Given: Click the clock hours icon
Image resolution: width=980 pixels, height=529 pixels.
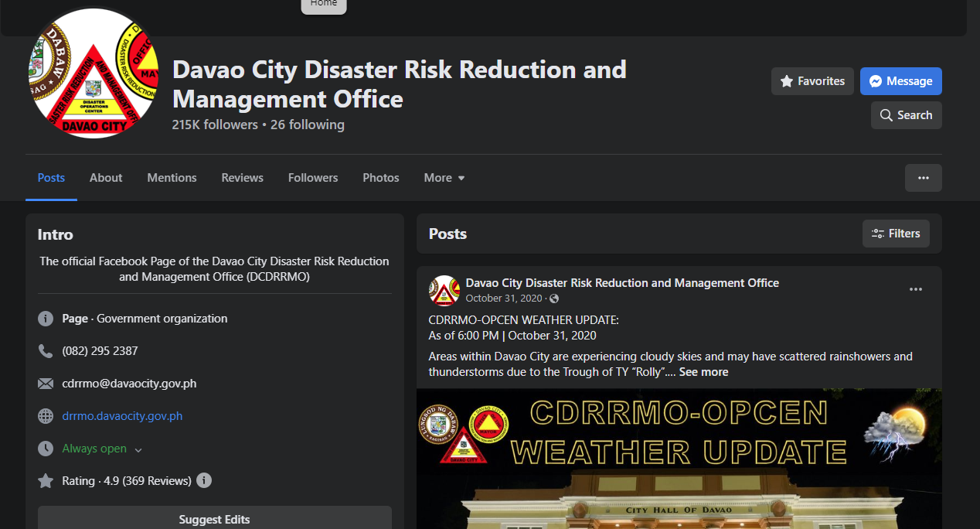Looking at the screenshot, I should (46, 449).
